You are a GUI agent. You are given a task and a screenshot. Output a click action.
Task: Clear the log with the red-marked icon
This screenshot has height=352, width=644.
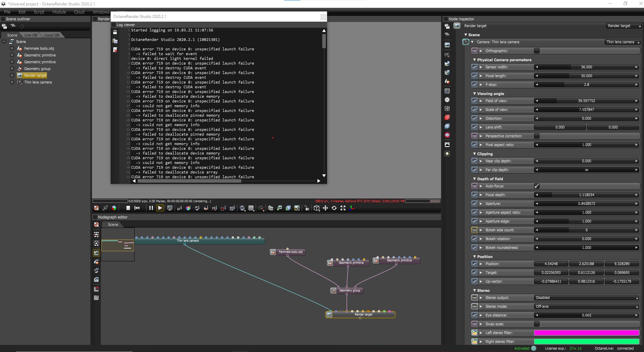[115, 50]
